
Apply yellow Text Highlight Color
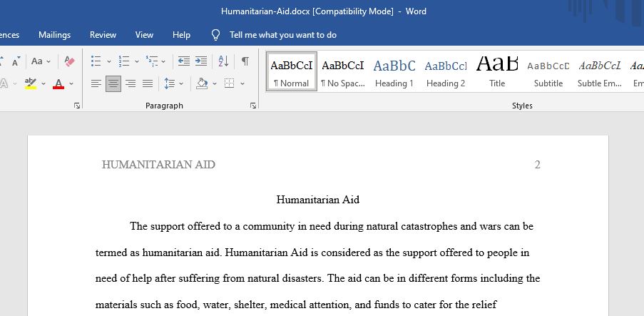pos(31,83)
